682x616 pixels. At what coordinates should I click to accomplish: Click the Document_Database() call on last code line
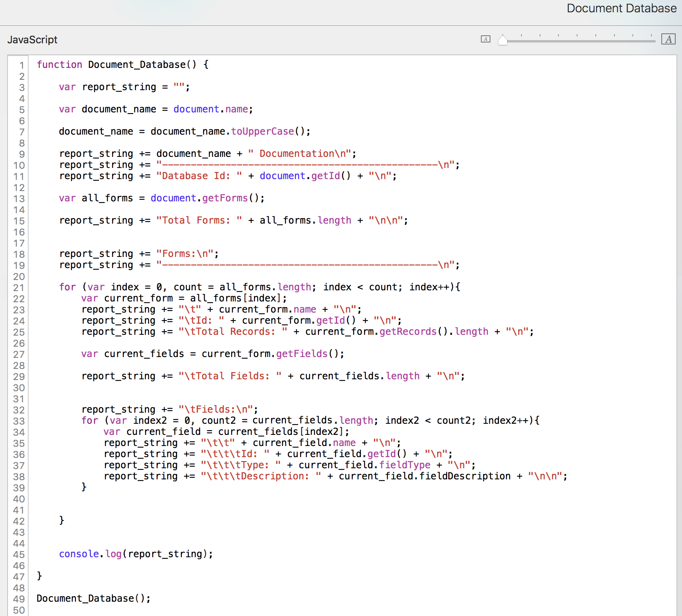[x=93, y=599]
